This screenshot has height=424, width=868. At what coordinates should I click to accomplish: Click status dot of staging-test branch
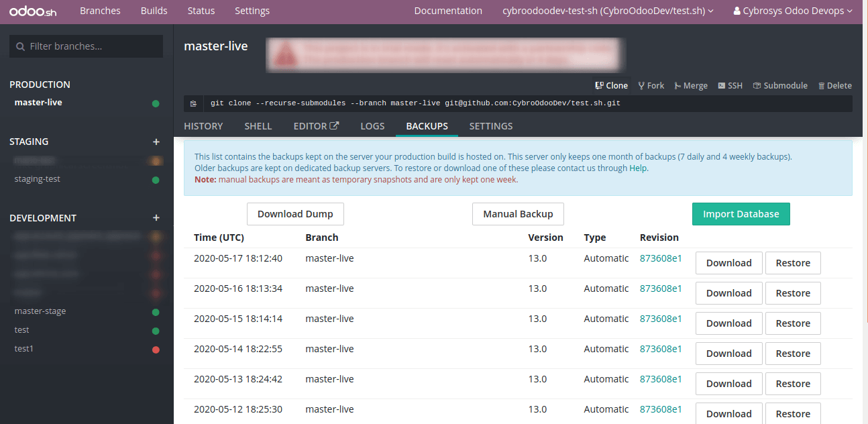coord(156,180)
